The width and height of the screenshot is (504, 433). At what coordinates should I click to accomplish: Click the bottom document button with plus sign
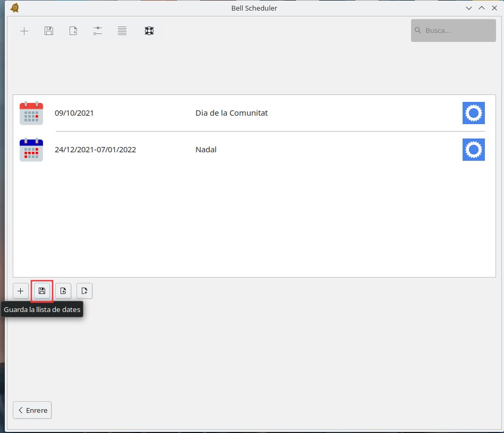(x=84, y=291)
